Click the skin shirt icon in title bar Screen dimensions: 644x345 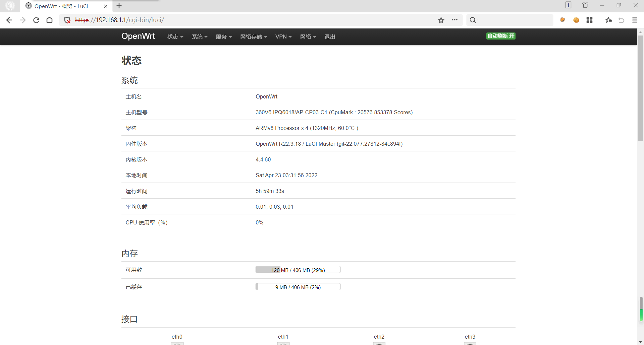click(585, 5)
